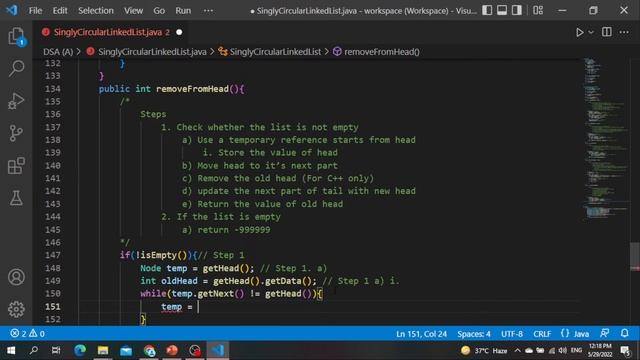The image size is (640, 360).
Task: Open the Search view icon
Action: [16, 68]
